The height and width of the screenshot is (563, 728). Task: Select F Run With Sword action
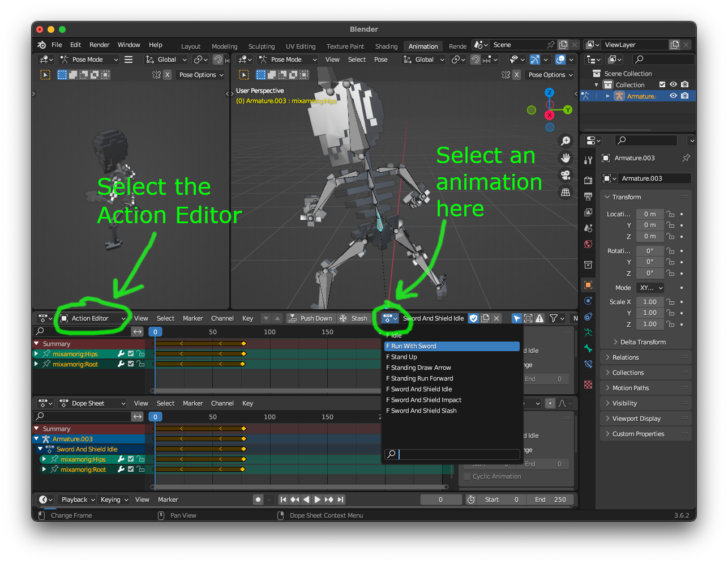(452, 346)
